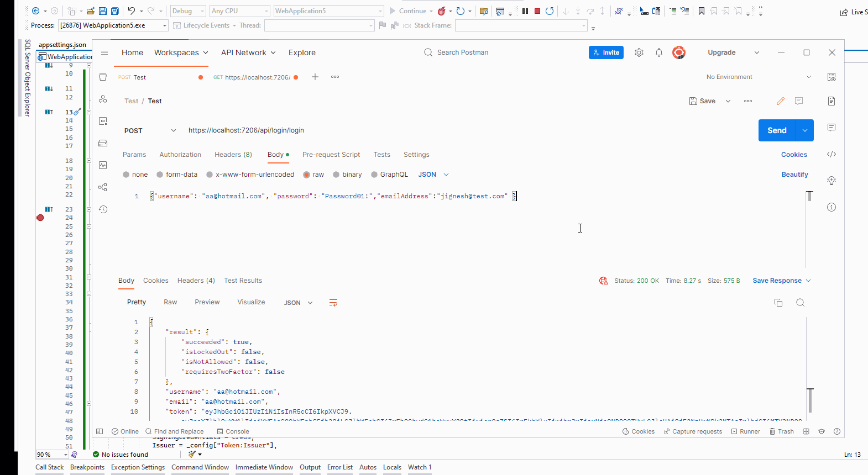Open the Pre-request Script tab
The width and height of the screenshot is (868, 475).
click(x=331, y=155)
